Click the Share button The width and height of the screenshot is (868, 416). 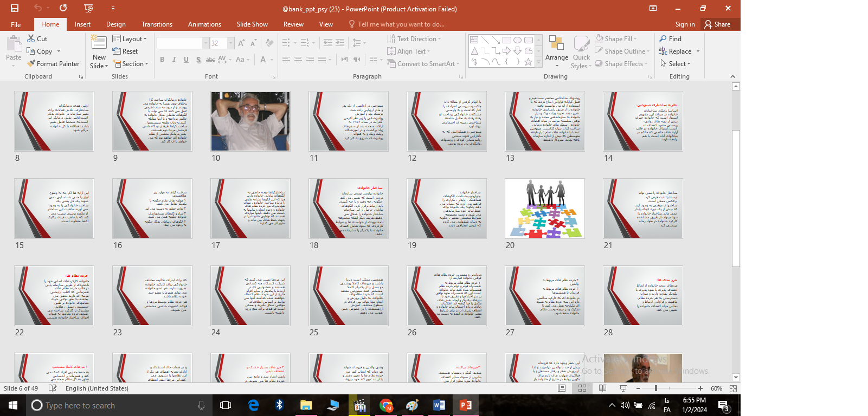click(717, 24)
